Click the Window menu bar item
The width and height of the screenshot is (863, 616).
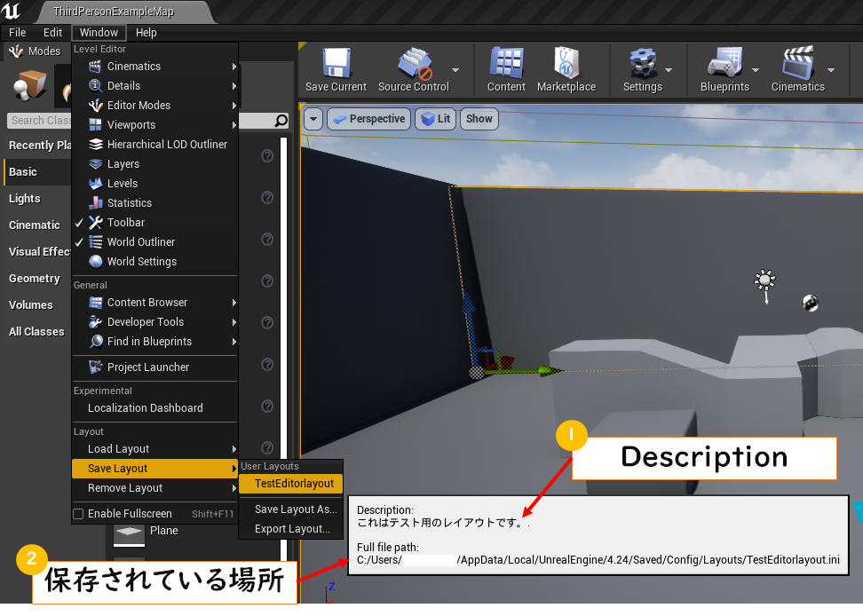(99, 33)
